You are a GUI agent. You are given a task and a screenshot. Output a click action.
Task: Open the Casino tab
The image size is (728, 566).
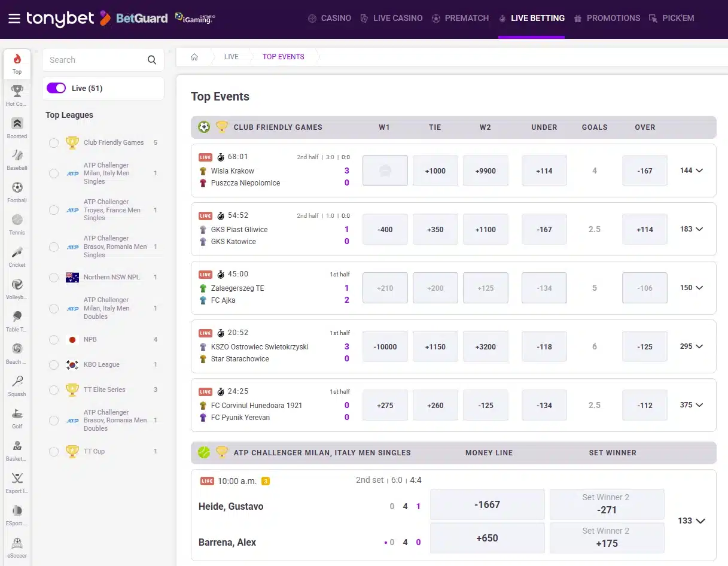point(330,18)
